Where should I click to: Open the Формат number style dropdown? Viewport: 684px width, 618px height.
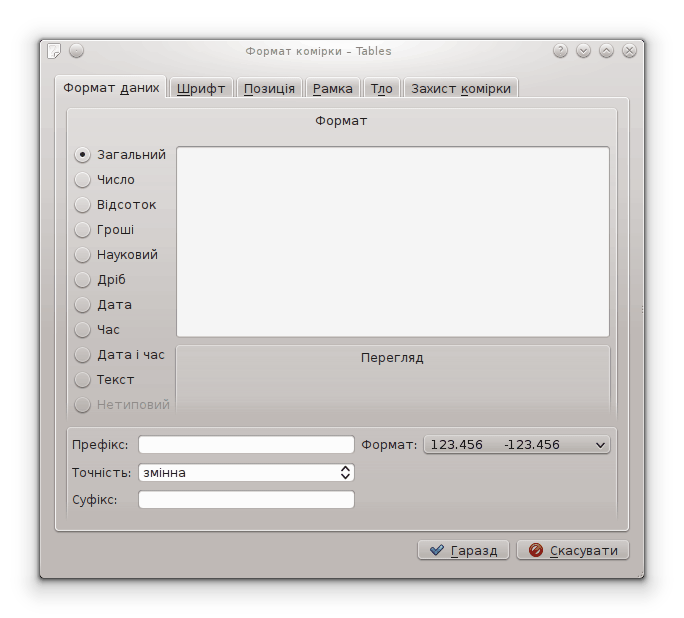(517, 445)
